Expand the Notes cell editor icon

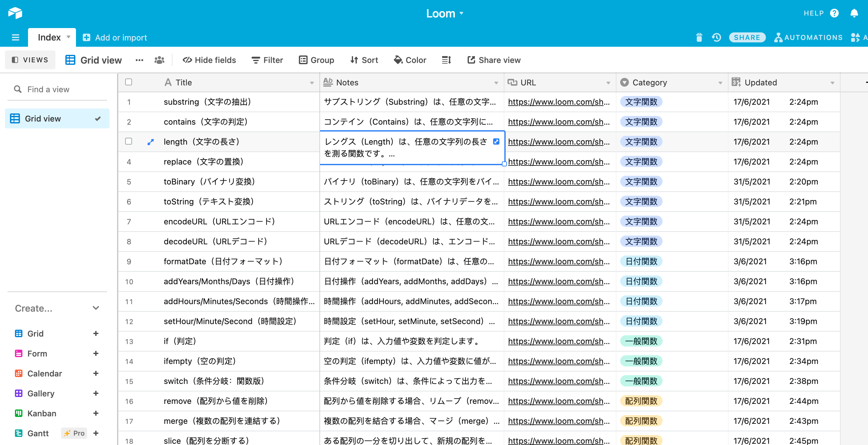click(496, 141)
